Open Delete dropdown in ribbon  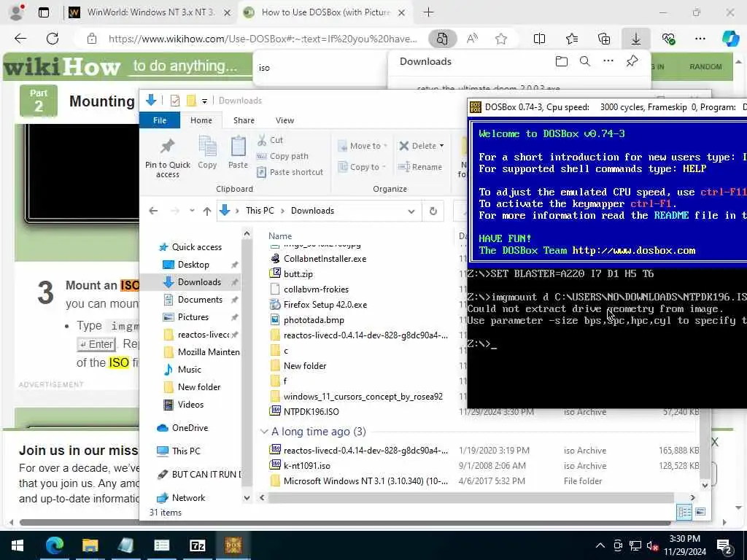(x=441, y=146)
